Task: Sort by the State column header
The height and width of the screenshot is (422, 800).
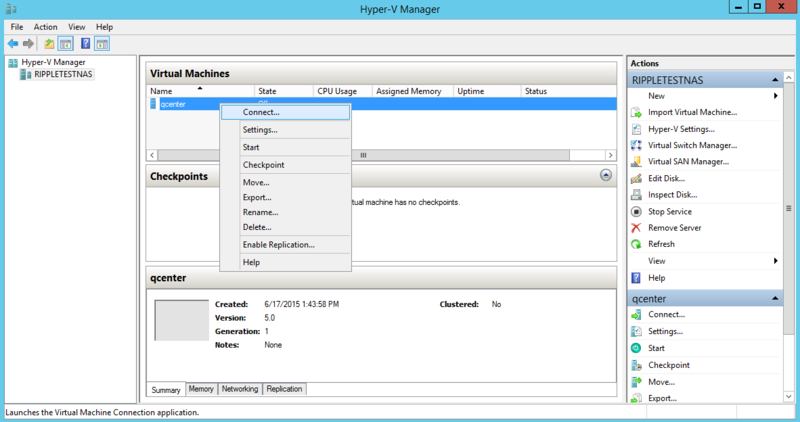Action: coord(284,91)
